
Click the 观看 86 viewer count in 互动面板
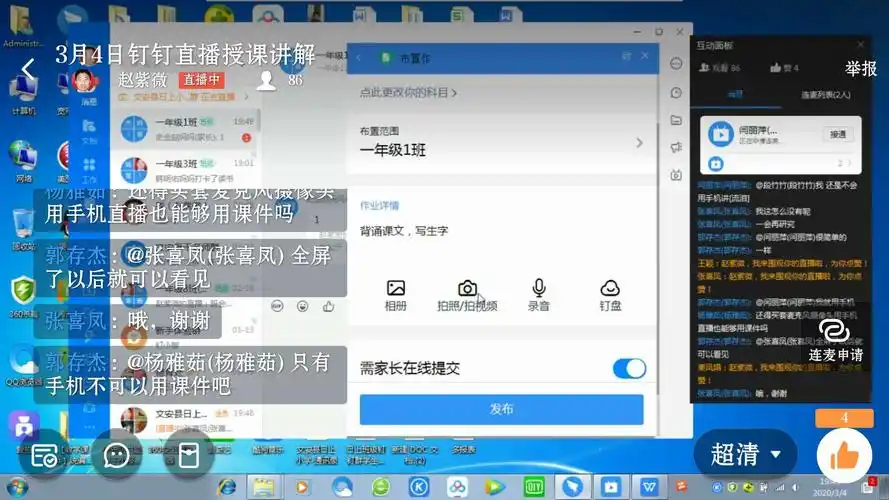(x=720, y=68)
